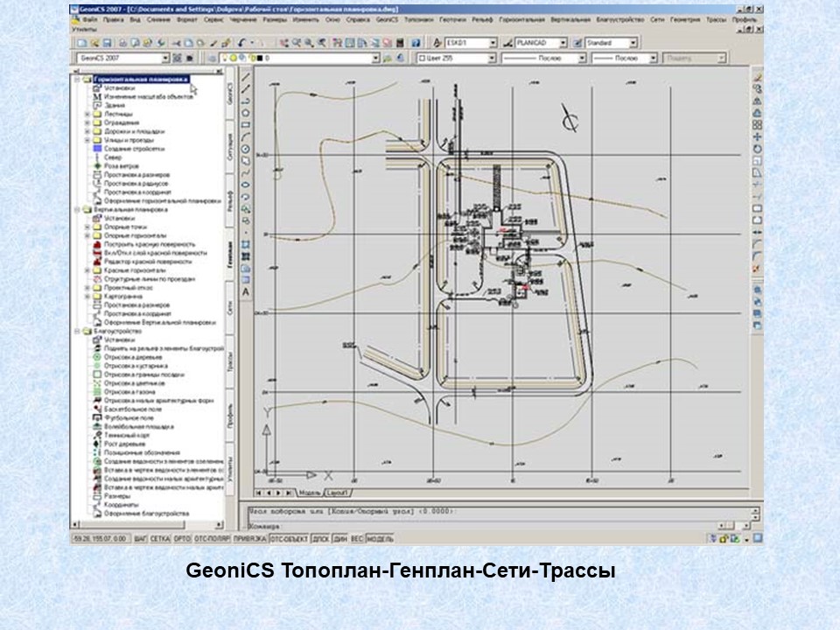The width and height of the screenshot is (840, 630).
Task: Open the 'Геоточки' menu in the menu bar
Action: point(452,20)
